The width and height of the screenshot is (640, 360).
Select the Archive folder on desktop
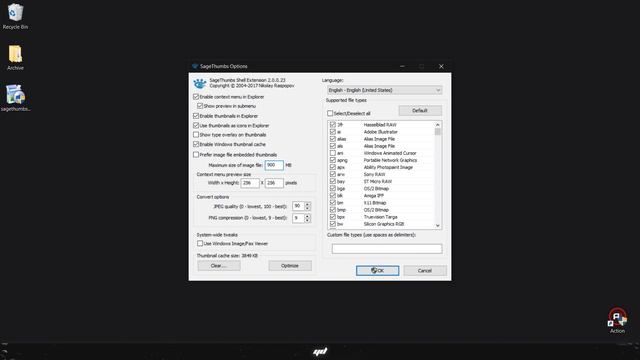(x=15, y=58)
